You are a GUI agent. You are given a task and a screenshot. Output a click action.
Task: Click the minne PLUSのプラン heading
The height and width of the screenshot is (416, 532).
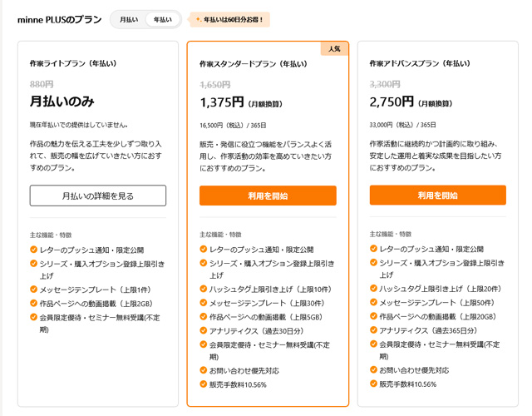point(59,20)
